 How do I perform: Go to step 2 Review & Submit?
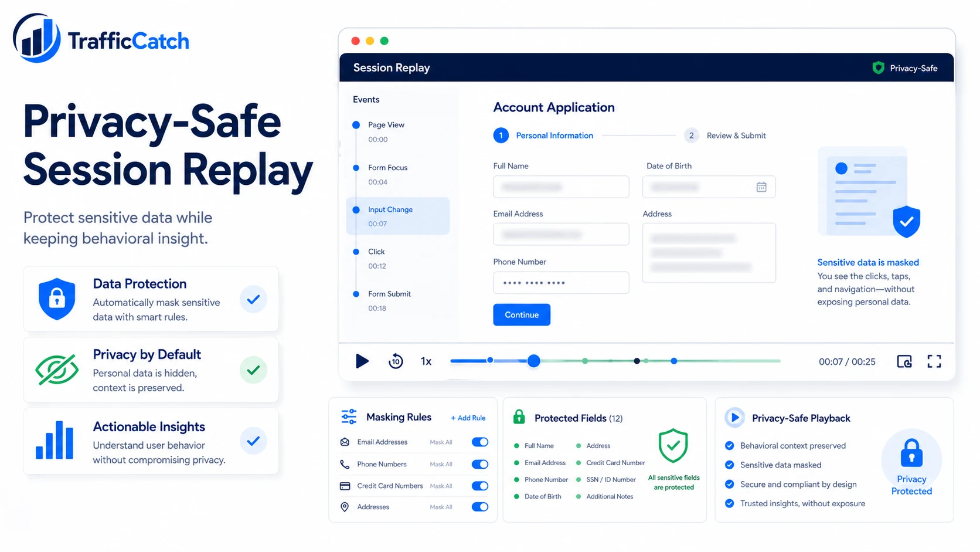pos(725,136)
